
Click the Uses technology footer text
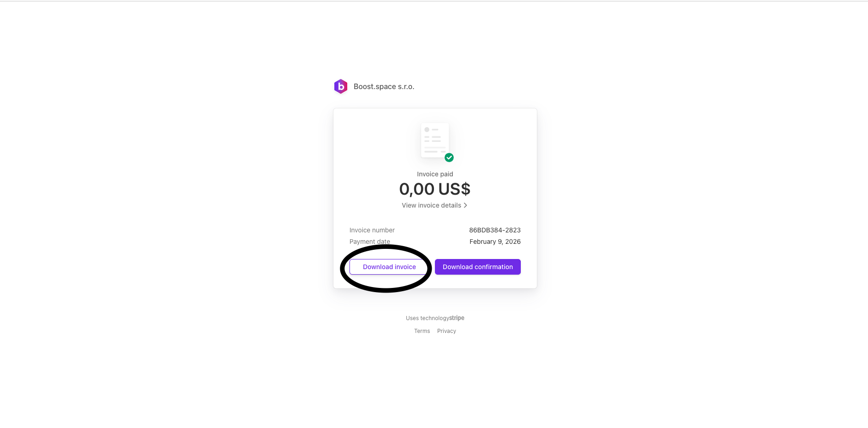pos(427,318)
